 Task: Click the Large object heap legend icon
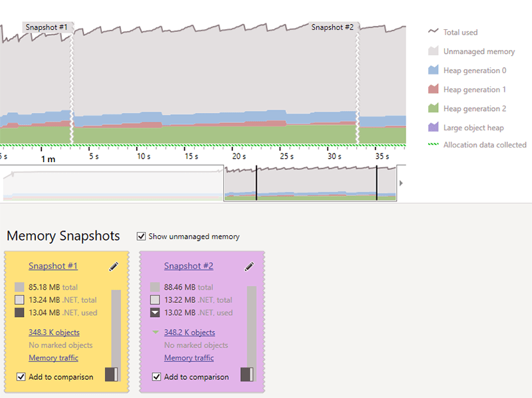point(433,128)
